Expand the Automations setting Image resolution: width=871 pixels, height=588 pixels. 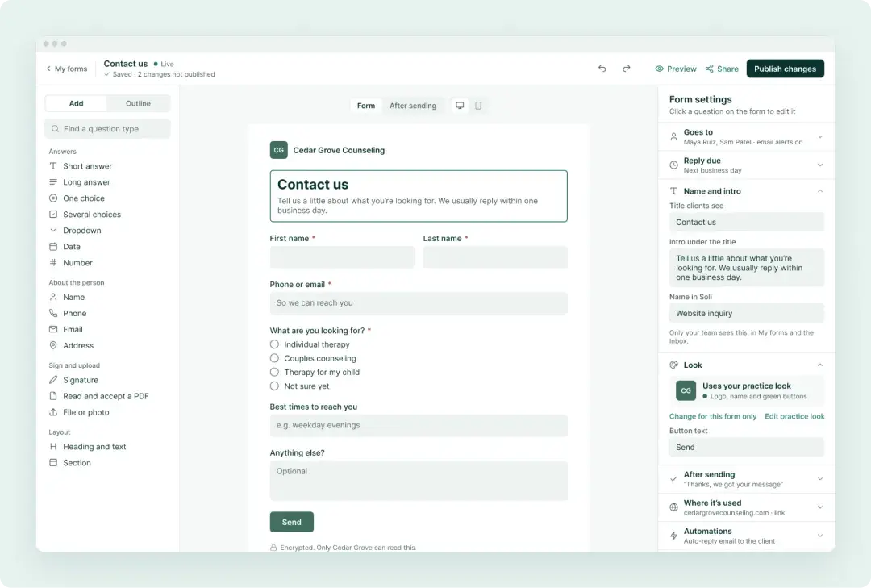[x=746, y=536]
